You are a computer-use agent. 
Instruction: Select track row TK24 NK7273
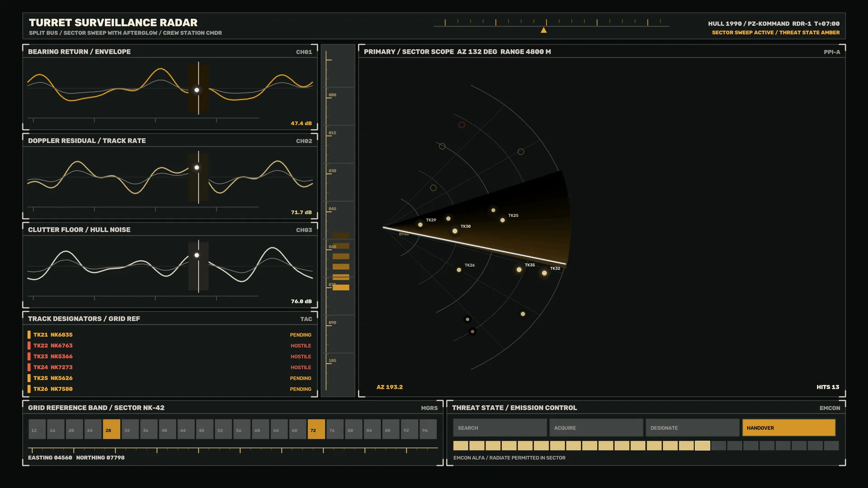point(170,367)
